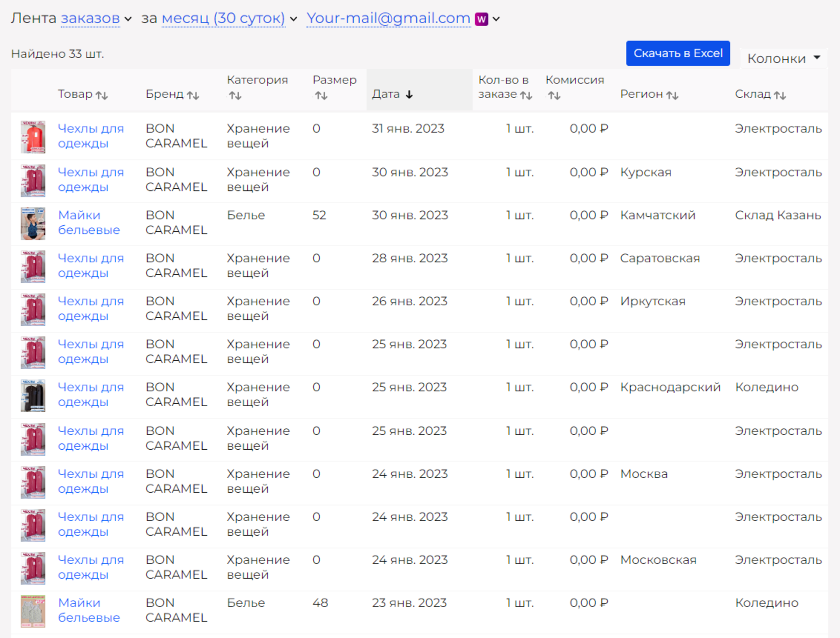Open Майки бельевые link size 48

(89, 610)
